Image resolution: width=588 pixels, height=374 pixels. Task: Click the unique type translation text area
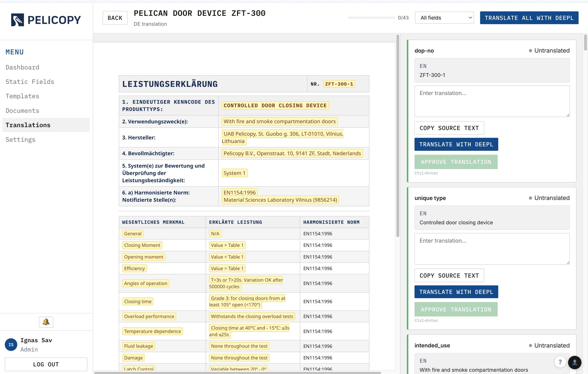pos(492,249)
